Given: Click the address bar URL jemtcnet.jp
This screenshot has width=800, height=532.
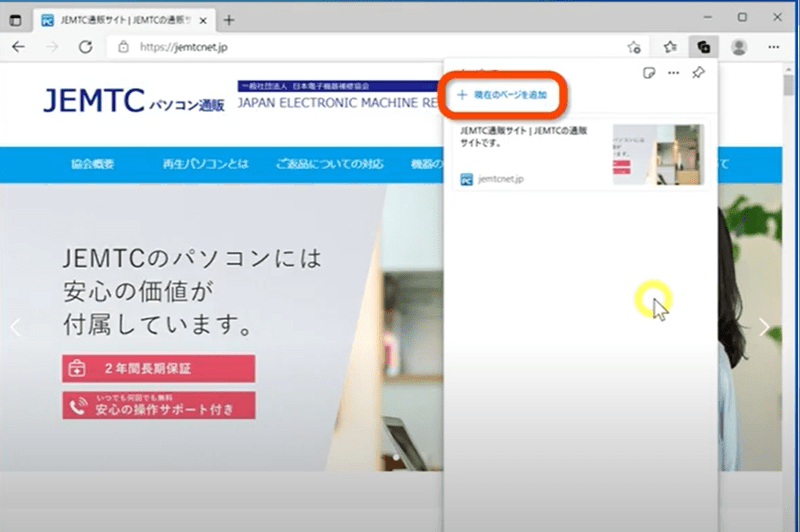Looking at the screenshot, I should pyautogui.click(x=184, y=47).
